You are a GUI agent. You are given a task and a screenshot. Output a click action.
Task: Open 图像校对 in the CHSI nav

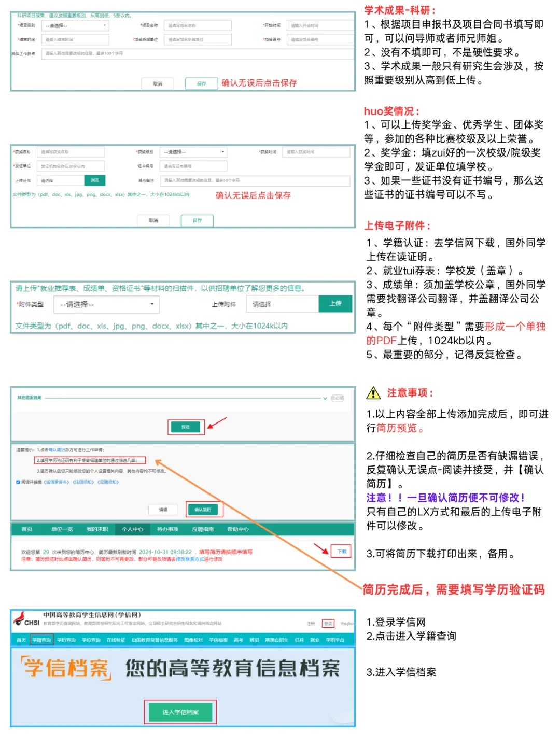(x=193, y=640)
